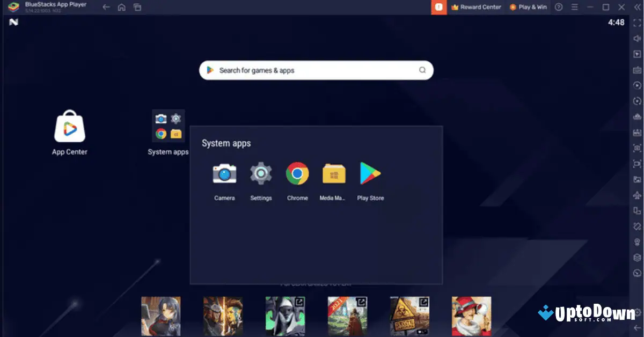Click the games and apps search bar
The width and height of the screenshot is (644, 337).
[316, 70]
